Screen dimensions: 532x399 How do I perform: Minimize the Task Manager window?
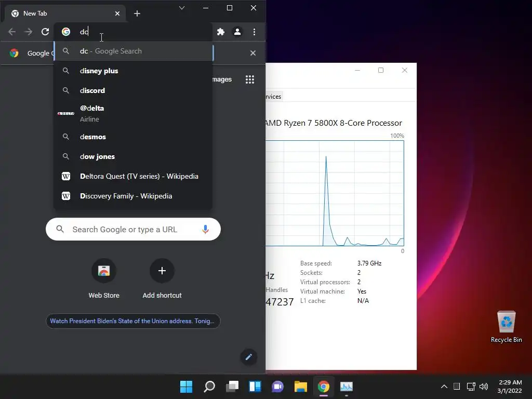(x=357, y=70)
